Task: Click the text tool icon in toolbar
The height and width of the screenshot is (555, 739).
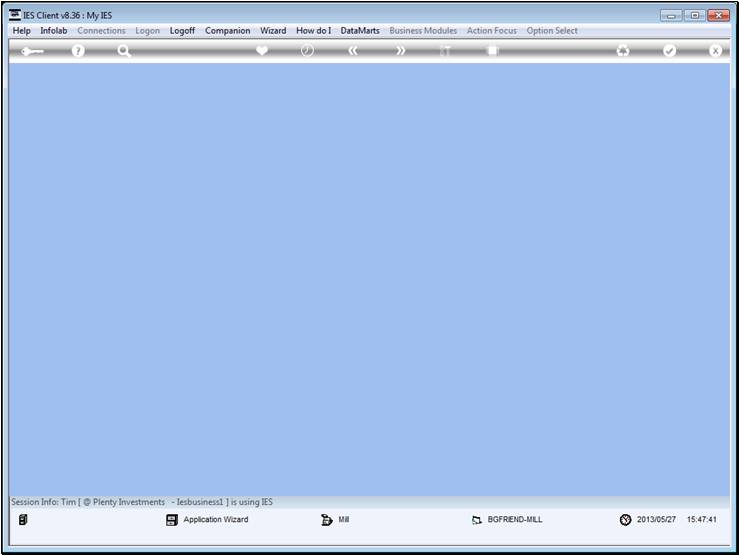Action: pos(445,50)
